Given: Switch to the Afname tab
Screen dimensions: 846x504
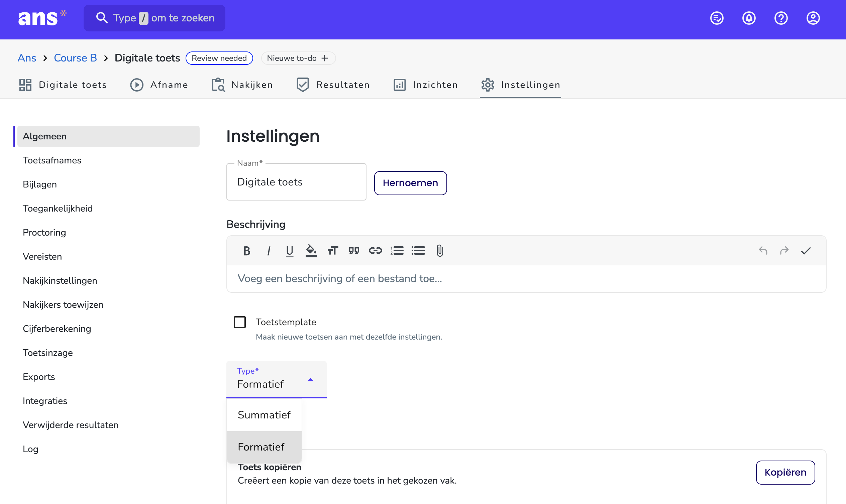Looking at the screenshot, I should pos(159,85).
